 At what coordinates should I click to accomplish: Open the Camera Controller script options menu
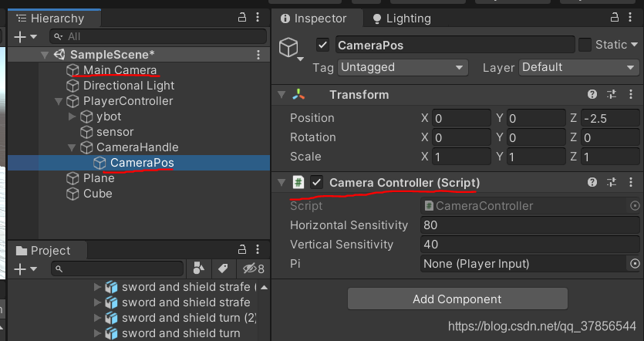(632, 183)
